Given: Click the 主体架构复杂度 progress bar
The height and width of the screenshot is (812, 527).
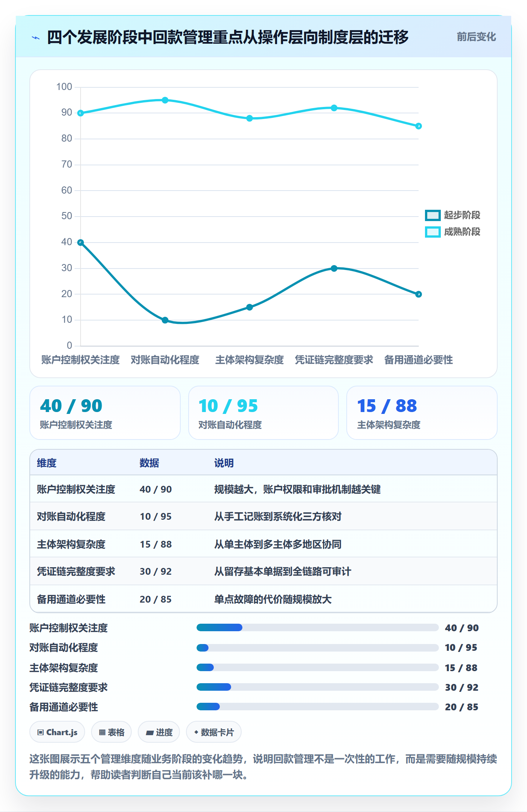Looking at the screenshot, I should (x=317, y=667).
